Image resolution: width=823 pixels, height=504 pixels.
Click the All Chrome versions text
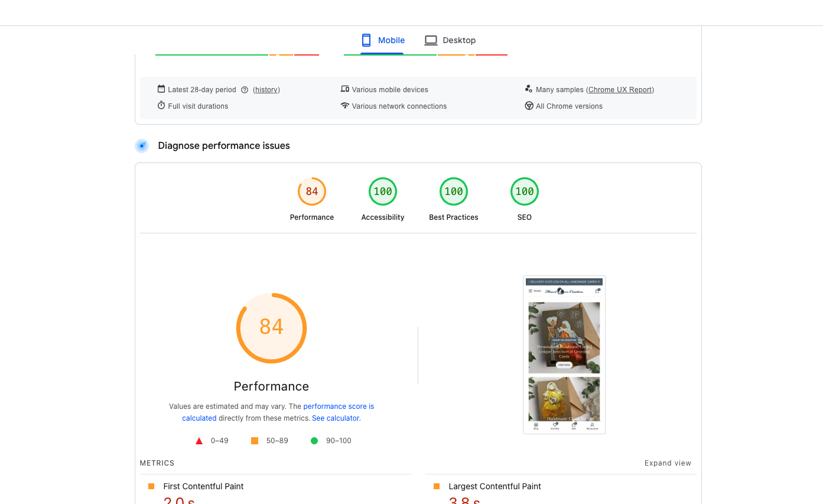(x=569, y=106)
